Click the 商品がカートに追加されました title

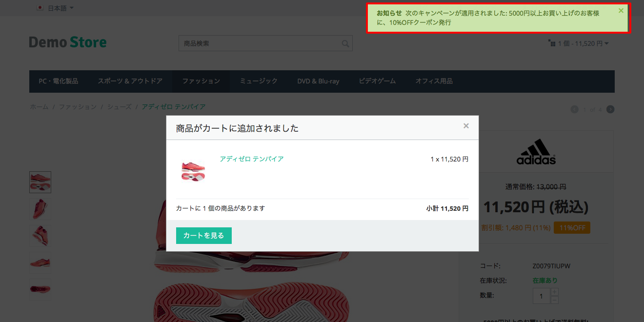pos(237,128)
